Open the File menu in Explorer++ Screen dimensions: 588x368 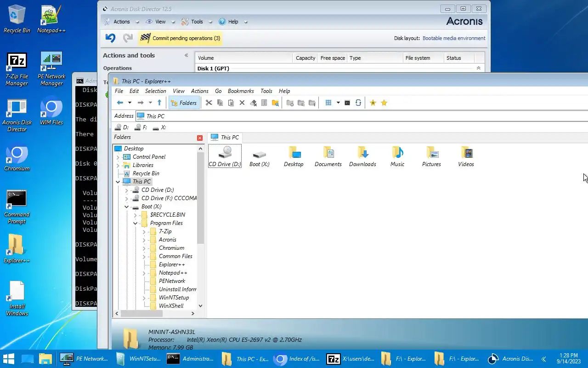click(119, 91)
